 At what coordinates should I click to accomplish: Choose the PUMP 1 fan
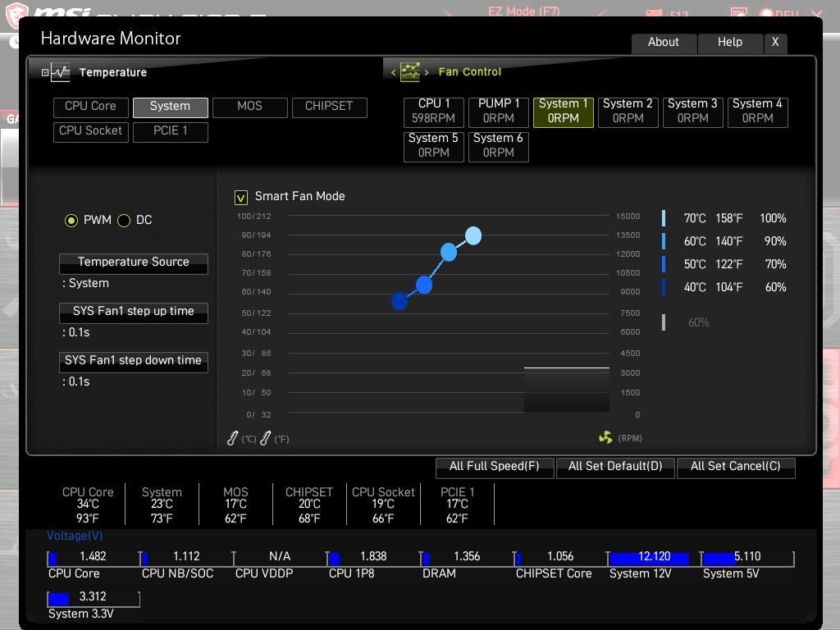pos(499,112)
